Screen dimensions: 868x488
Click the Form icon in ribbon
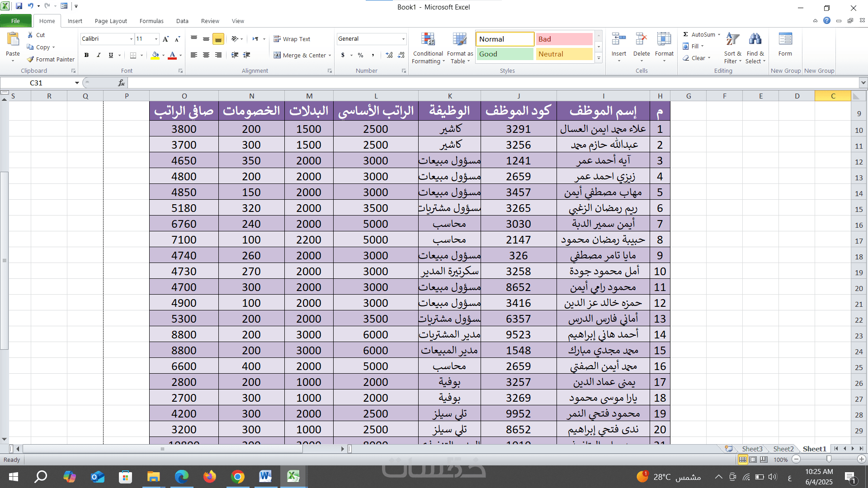tap(785, 40)
